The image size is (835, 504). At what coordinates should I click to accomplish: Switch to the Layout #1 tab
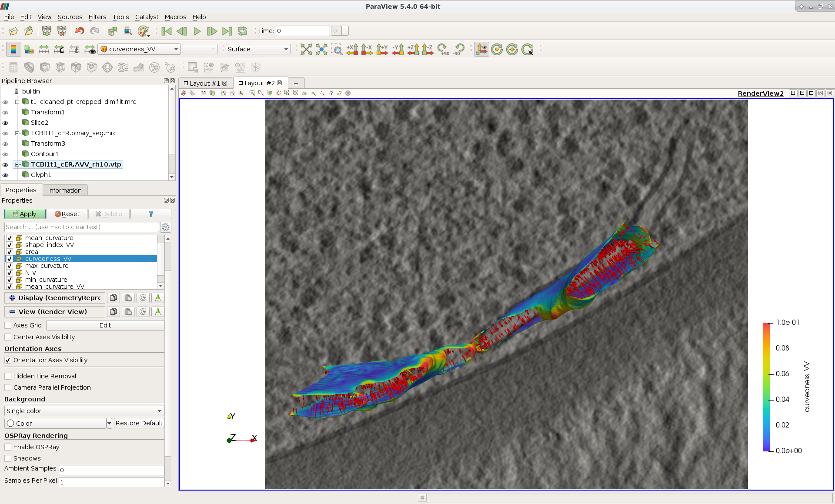(x=204, y=83)
